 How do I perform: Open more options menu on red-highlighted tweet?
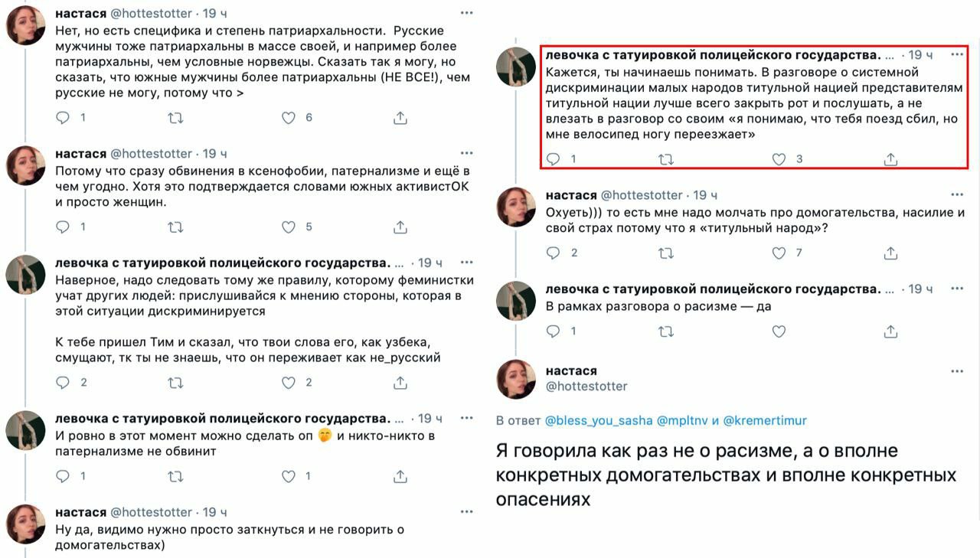pyautogui.click(x=956, y=55)
